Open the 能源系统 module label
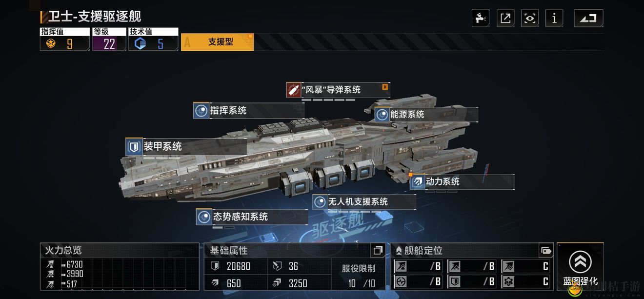 click(x=426, y=115)
